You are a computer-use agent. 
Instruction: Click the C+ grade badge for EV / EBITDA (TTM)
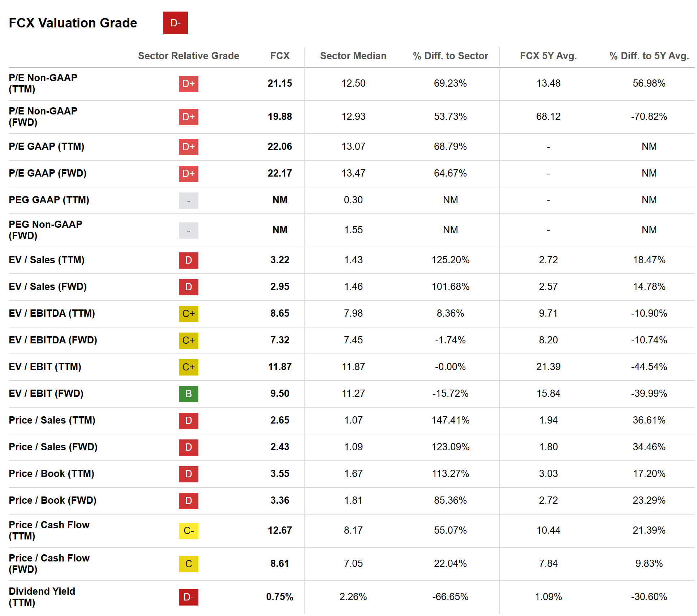[188, 314]
